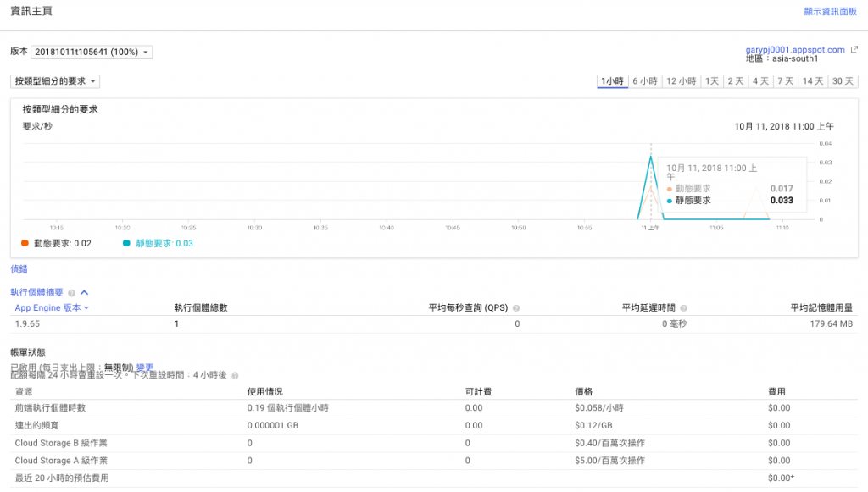Select the 1小時 time range tab
Image resolution: width=868 pixels, height=492 pixels.
pyautogui.click(x=612, y=81)
